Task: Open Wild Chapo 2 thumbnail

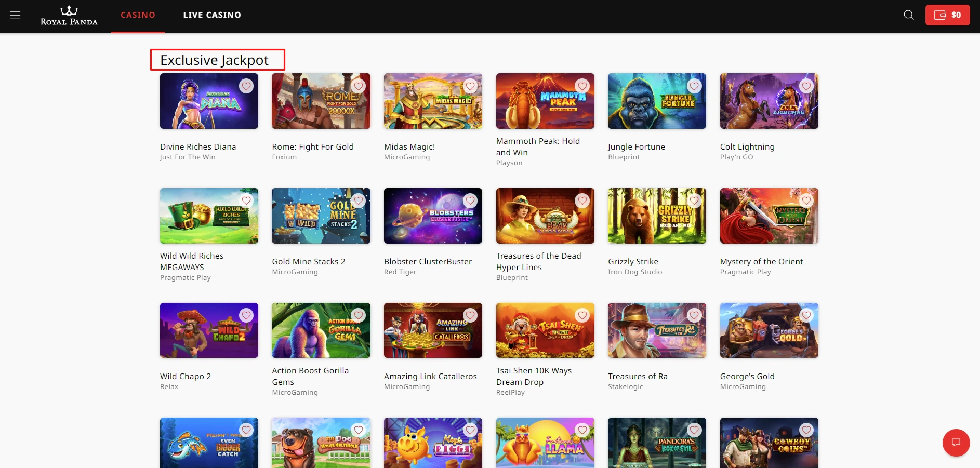Action: click(209, 330)
